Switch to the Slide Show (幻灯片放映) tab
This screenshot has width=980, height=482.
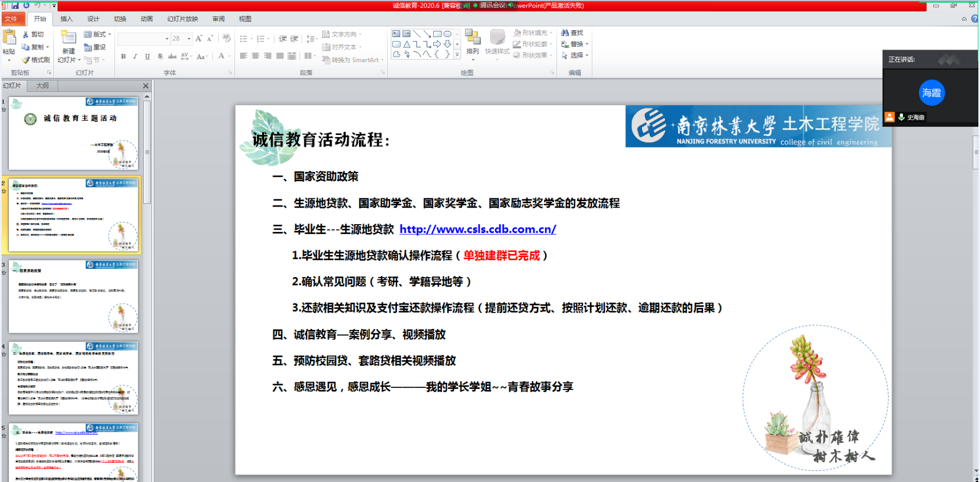tap(182, 19)
